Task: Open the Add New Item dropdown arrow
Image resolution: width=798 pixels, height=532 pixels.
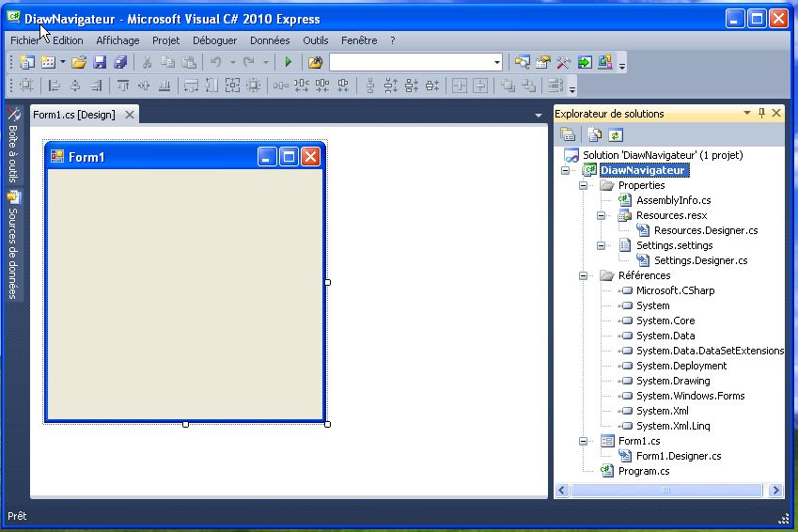Action: pos(63,62)
